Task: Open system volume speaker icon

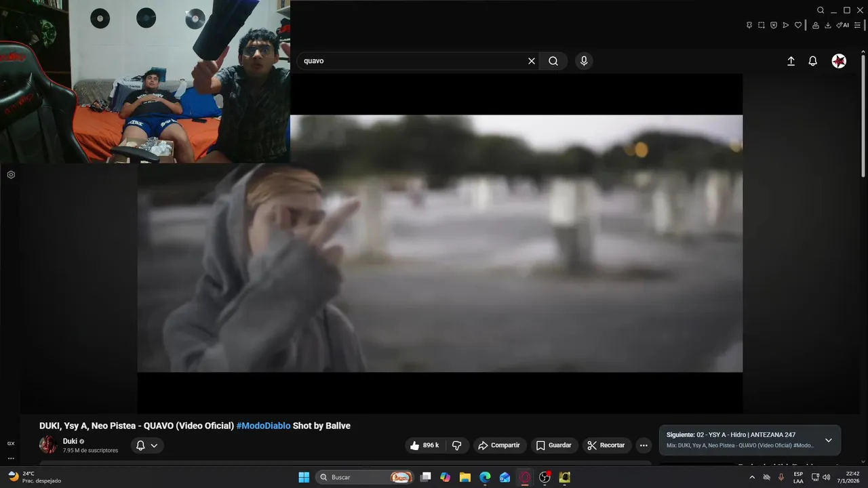Action: [826, 477]
